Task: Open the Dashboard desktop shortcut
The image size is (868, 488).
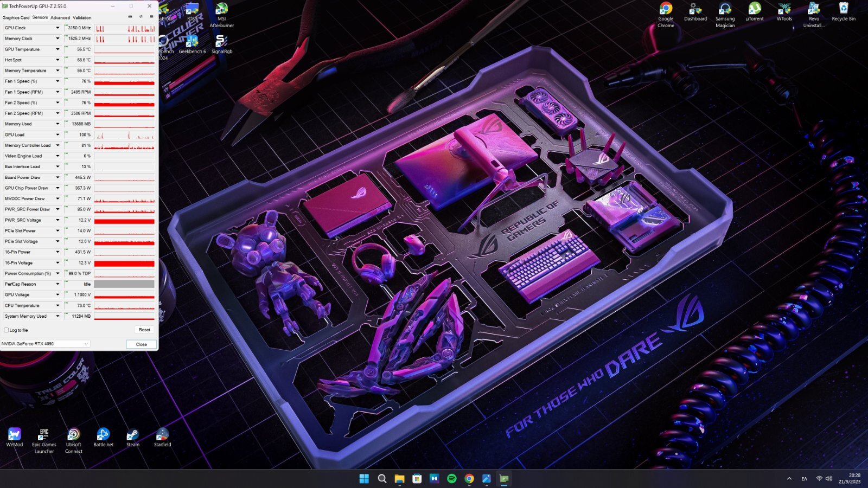Action: tap(695, 12)
